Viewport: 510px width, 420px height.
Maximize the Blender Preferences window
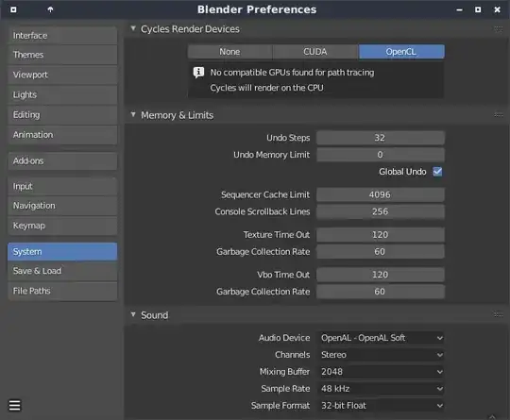tap(478, 9)
